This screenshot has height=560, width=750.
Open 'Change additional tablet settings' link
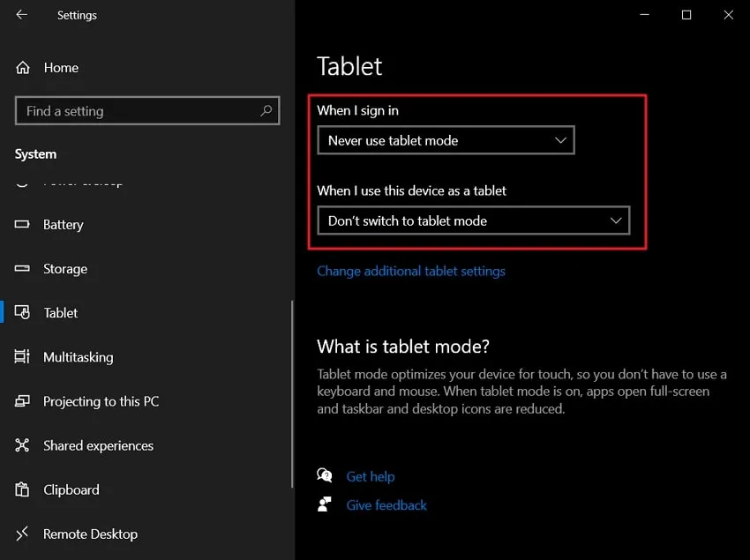(x=411, y=271)
